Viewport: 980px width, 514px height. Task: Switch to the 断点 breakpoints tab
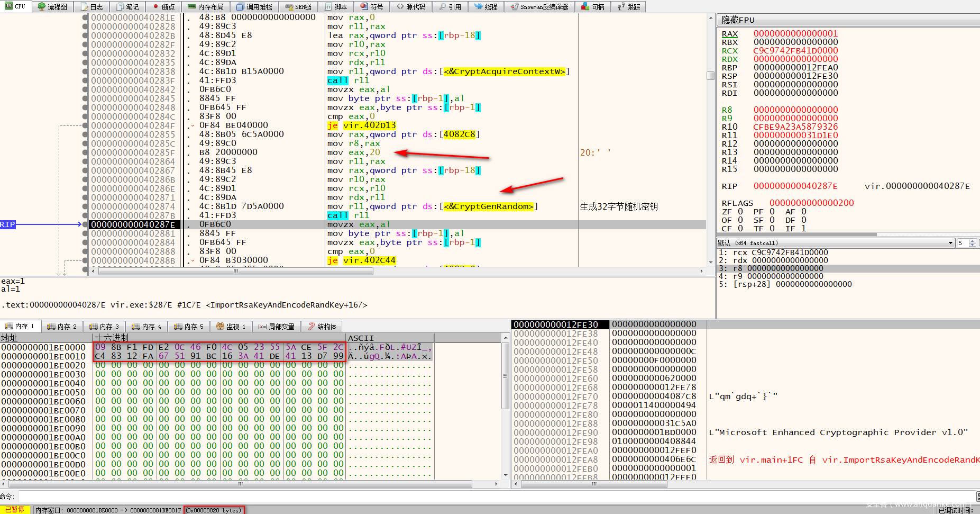(x=163, y=7)
